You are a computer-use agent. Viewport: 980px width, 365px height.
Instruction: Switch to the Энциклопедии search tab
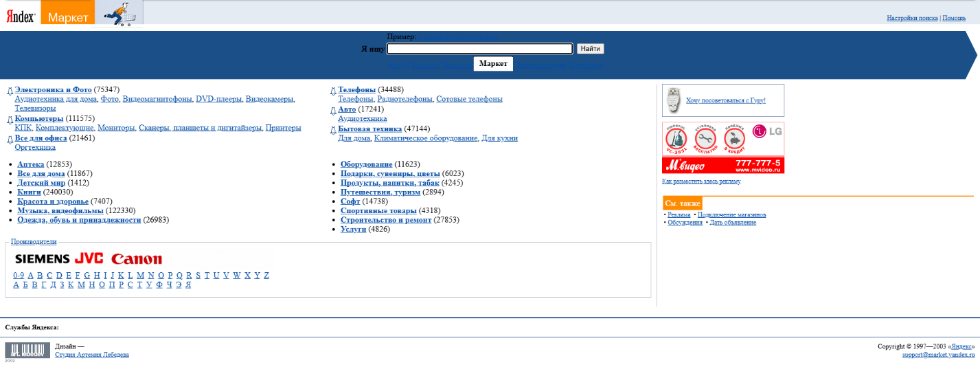coord(540,65)
